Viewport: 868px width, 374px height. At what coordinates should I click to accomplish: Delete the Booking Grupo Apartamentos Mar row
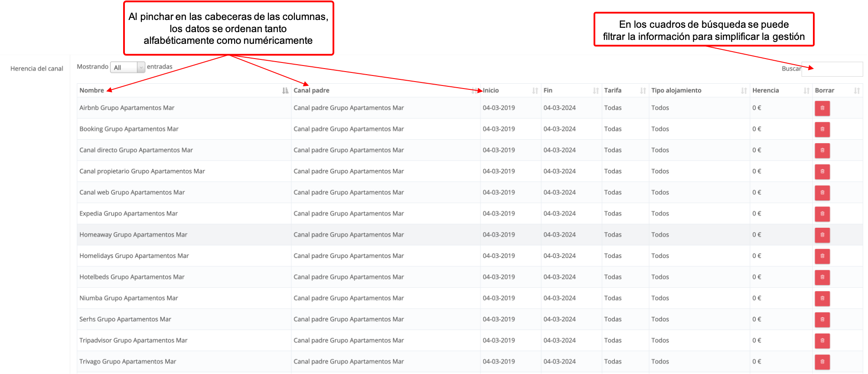click(x=822, y=129)
